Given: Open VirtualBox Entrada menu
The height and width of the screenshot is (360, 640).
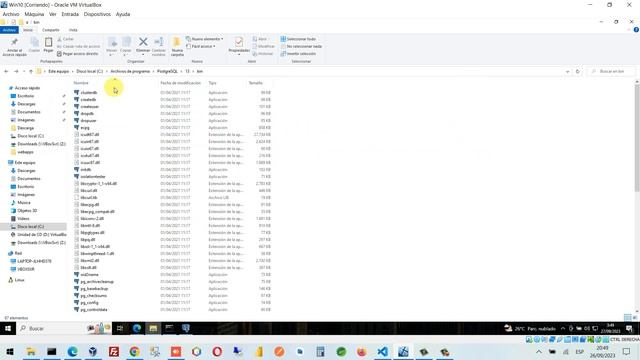Looking at the screenshot, I should tap(70, 14).
